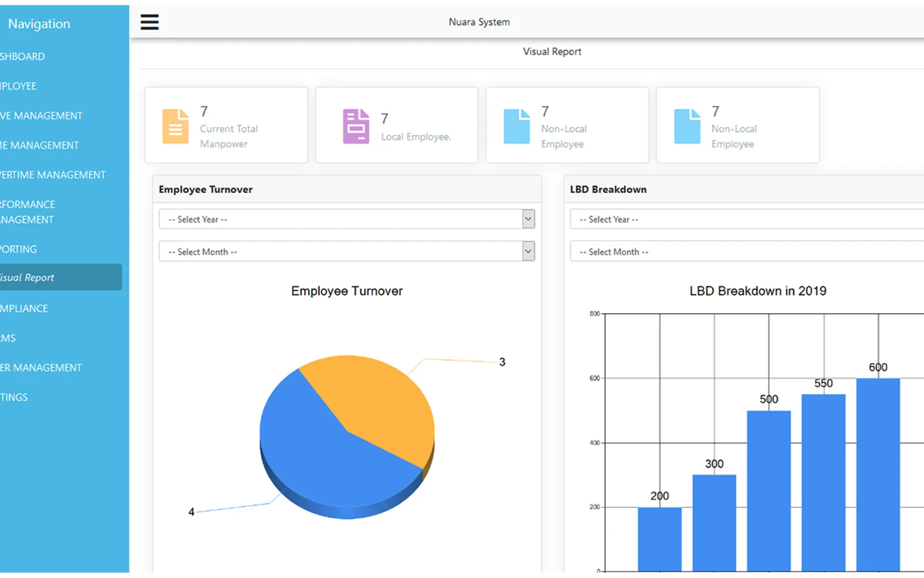Toggle the hamburger menu icon
924x578 pixels.
(x=150, y=22)
